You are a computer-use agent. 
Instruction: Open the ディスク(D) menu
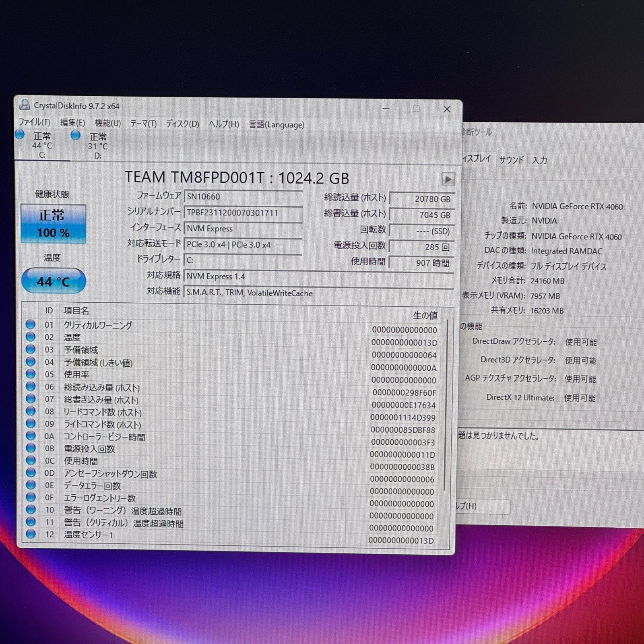(x=183, y=124)
